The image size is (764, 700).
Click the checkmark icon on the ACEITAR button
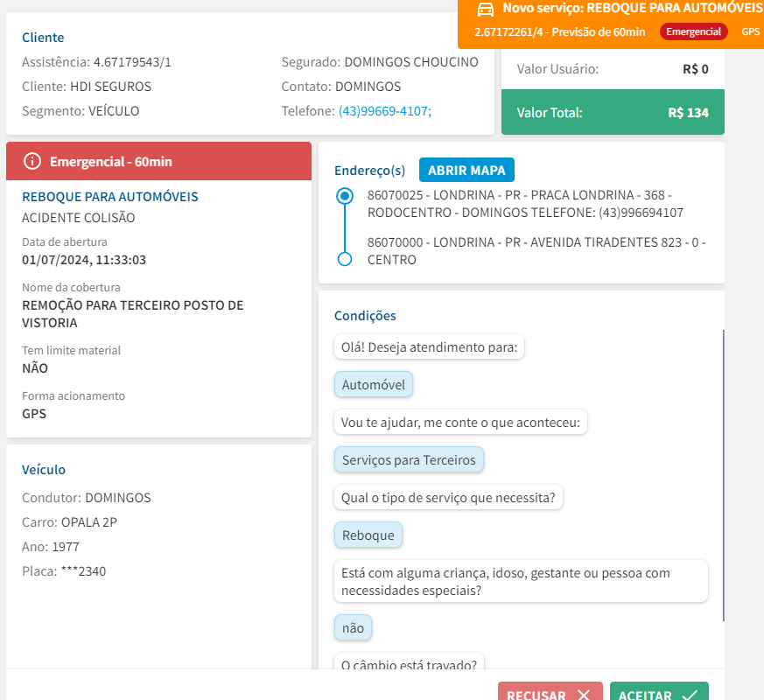pyautogui.click(x=690, y=695)
